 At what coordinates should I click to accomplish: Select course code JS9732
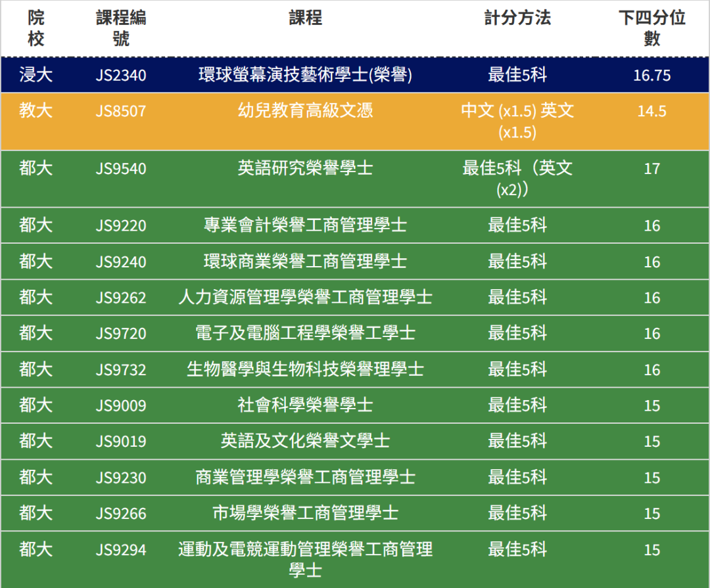[121, 370]
